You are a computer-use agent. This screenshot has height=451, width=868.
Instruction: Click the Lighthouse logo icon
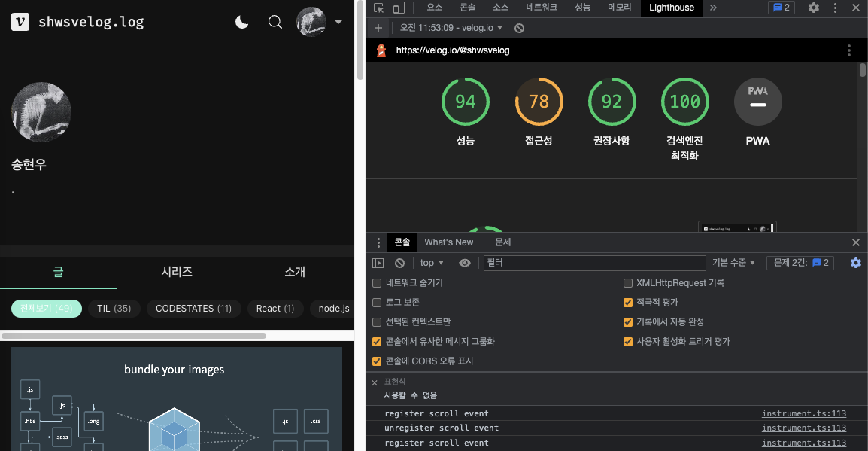pos(381,50)
